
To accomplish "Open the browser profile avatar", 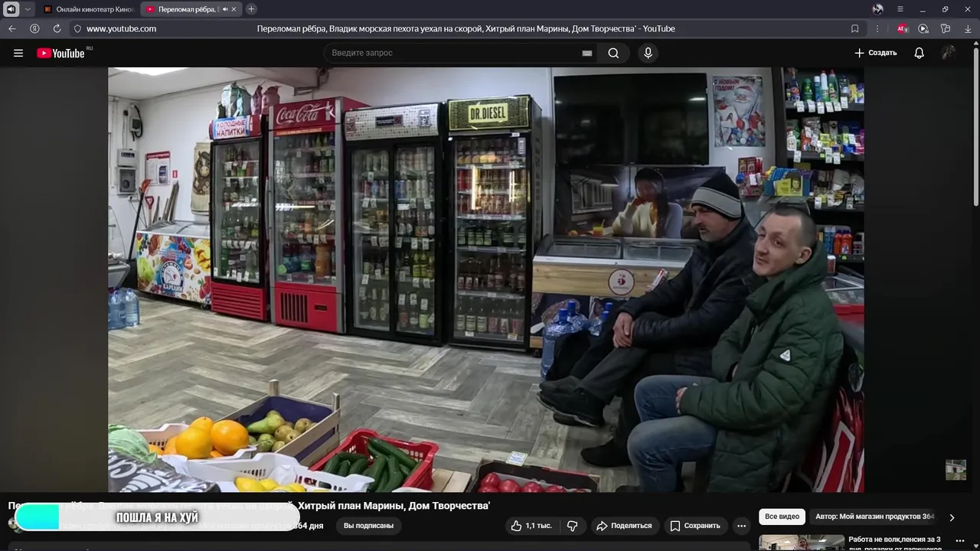I will tap(877, 9).
